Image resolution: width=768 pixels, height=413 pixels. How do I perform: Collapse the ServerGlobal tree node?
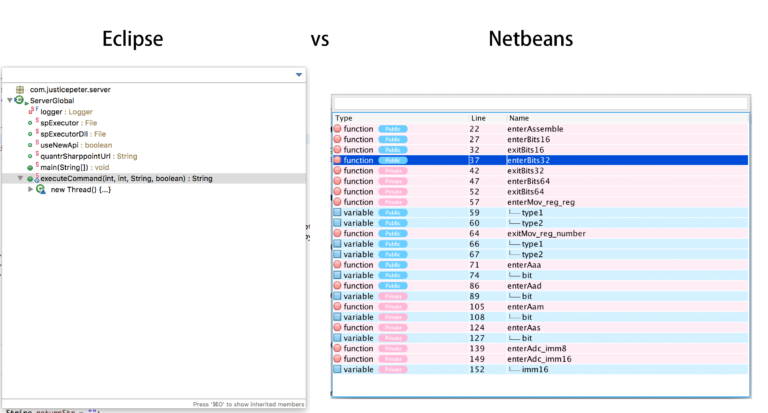pyautogui.click(x=10, y=100)
